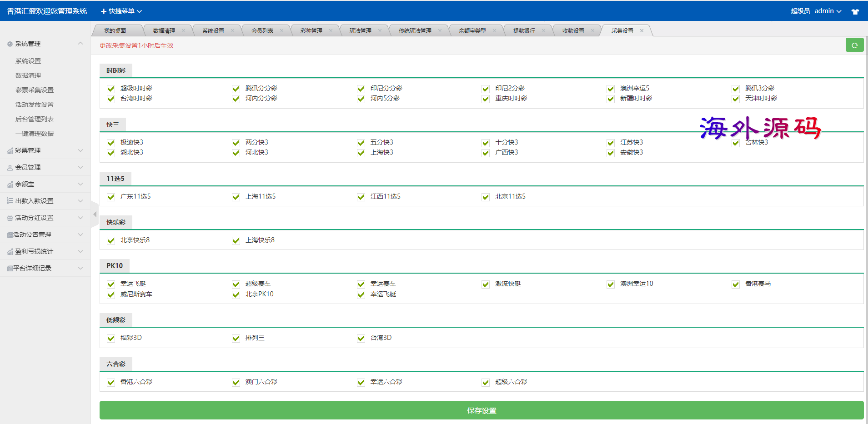Viewport: 868px width, 424px height.
Task: Click the chart icon beside 彩票管理
Action: (10, 151)
